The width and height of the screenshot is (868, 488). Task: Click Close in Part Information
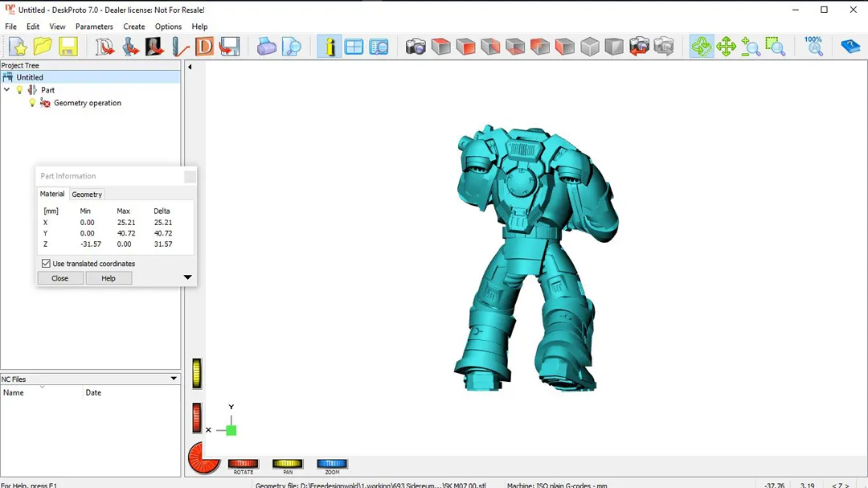tap(59, 278)
